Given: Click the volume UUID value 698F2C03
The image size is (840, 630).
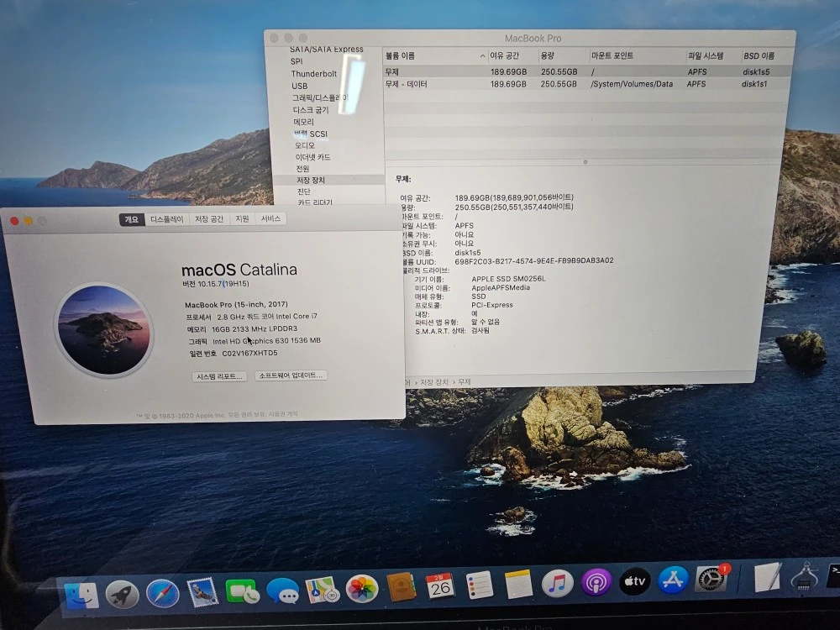Looking at the screenshot, I should pyautogui.click(x=534, y=261).
